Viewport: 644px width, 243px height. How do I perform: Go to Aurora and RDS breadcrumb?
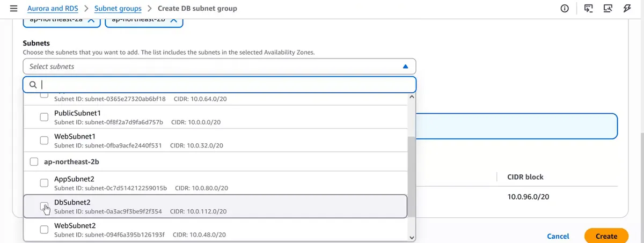[x=53, y=9]
